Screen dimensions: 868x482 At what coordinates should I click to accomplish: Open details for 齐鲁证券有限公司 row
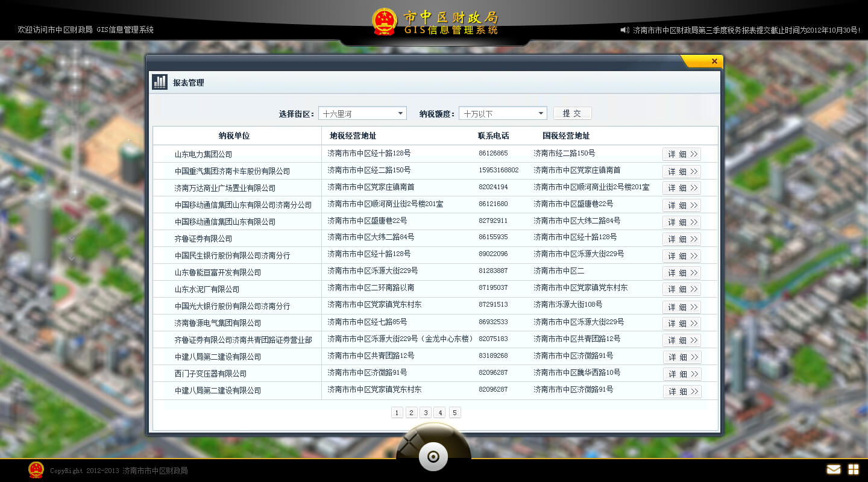[682, 239]
